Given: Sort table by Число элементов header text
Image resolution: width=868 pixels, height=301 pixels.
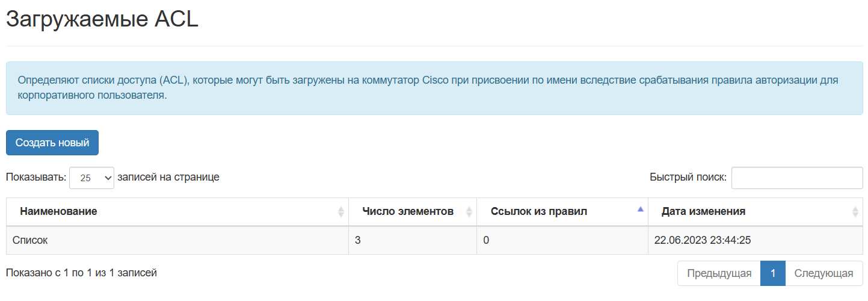Looking at the screenshot, I should (408, 211).
